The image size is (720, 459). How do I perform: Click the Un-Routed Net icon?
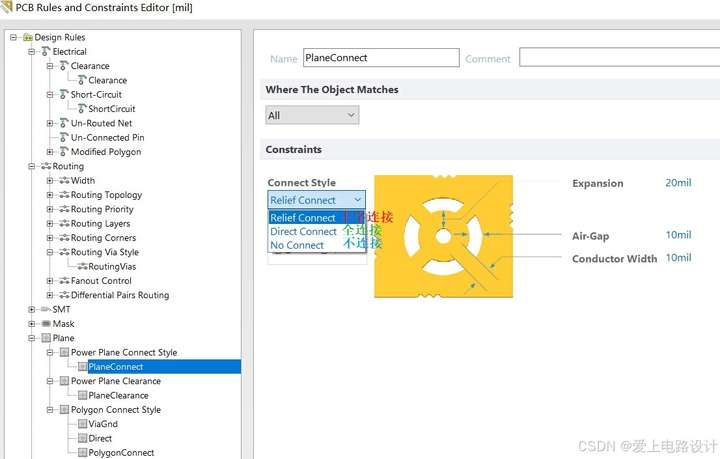point(64,123)
